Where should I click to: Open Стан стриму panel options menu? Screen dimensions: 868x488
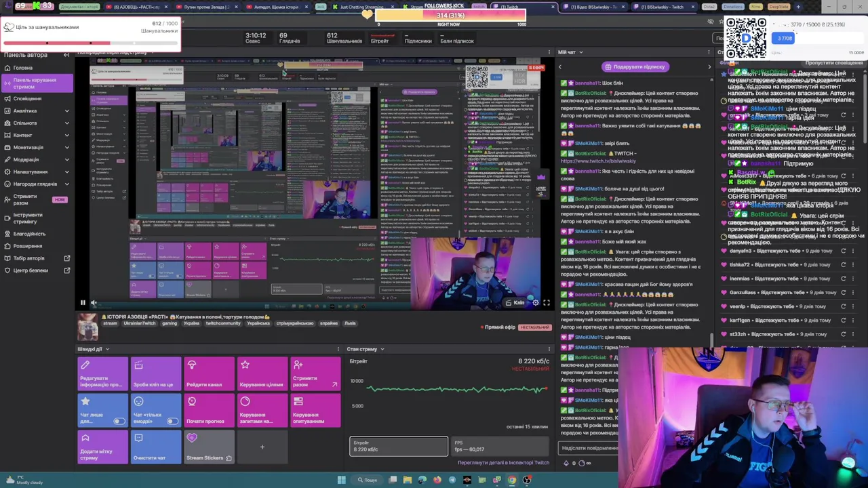pos(551,349)
